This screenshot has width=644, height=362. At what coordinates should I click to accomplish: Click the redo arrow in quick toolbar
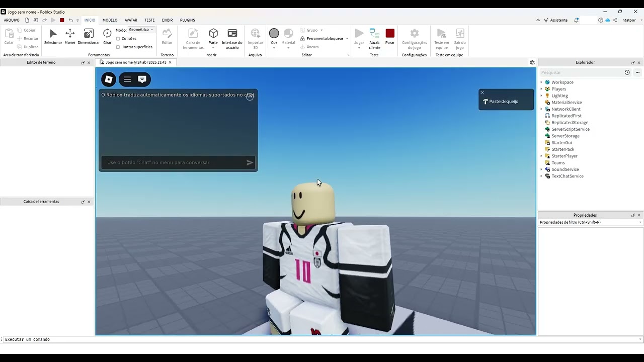(44, 20)
